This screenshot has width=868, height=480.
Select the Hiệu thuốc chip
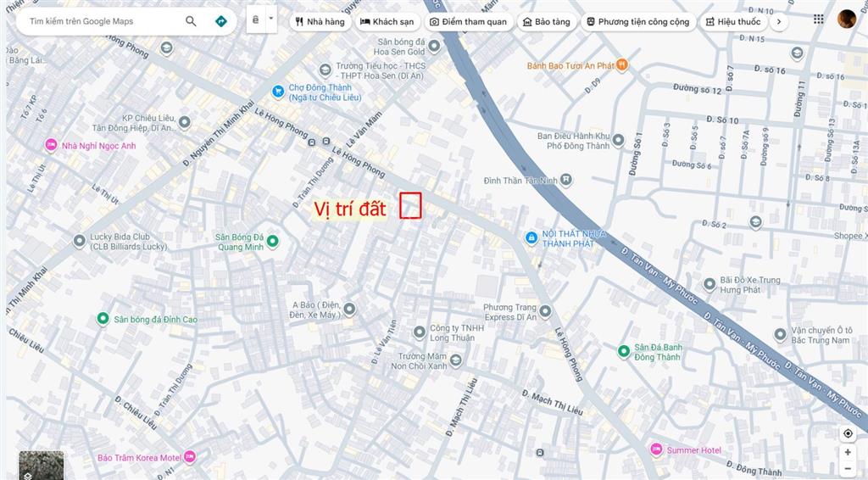pyautogui.click(x=733, y=21)
